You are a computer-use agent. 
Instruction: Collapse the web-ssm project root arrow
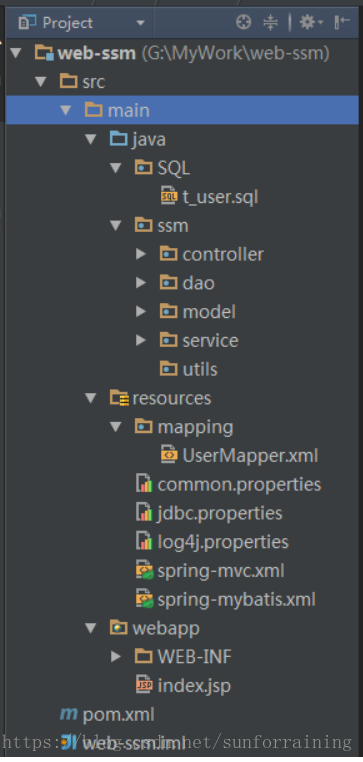[16, 53]
